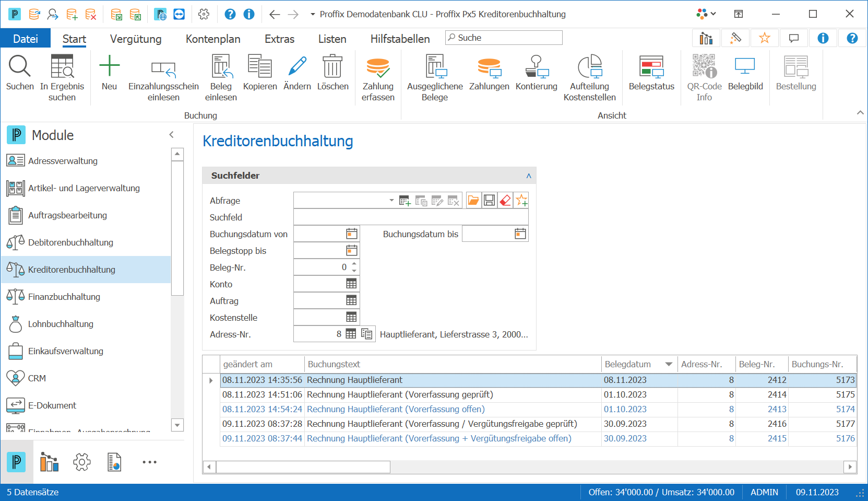Viewport: 868px width, 501px height.
Task: Open Finanzbuchhaltung module
Action: [86, 297]
